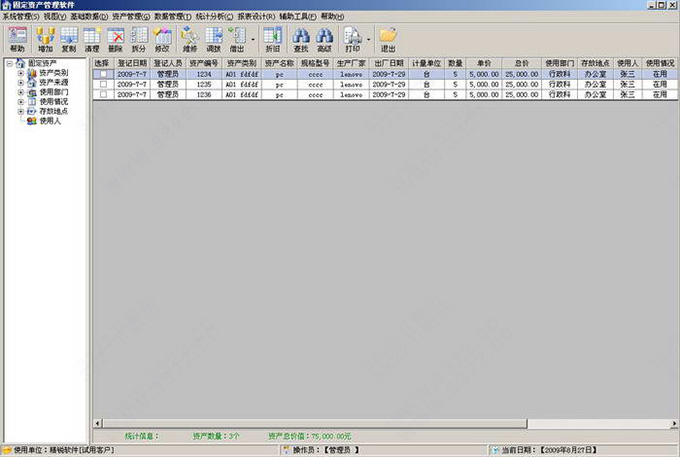Click the 使用部门 column header
The width and height of the screenshot is (680, 457).
pyautogui.click(x=559, y=63)
